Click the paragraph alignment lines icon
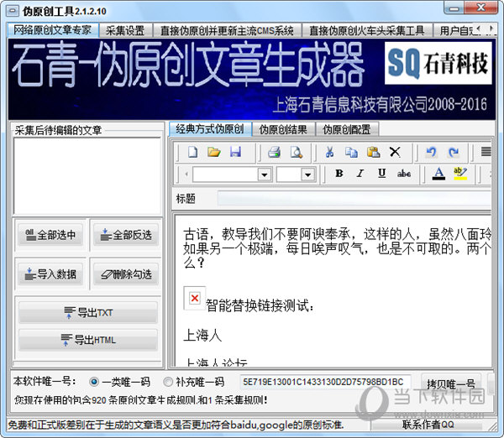This screenshot has height=438, width=504. [486, 152]
